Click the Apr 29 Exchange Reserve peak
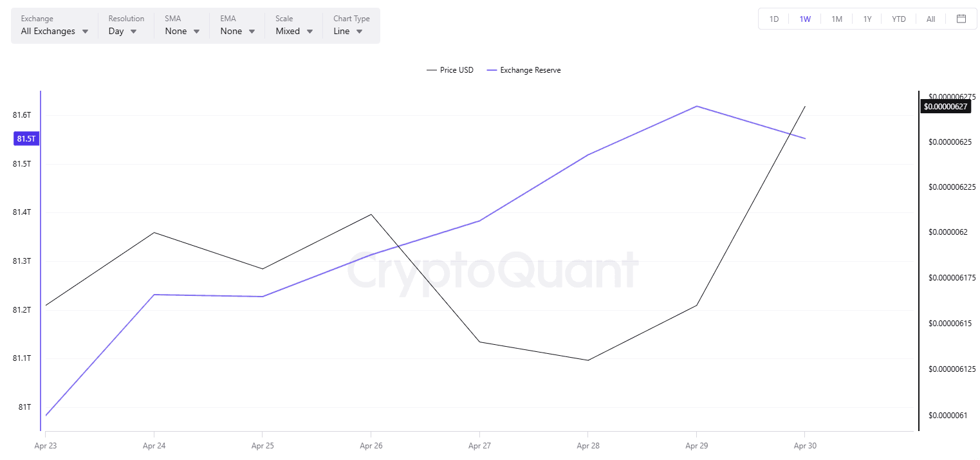 [x=696, y=106]
